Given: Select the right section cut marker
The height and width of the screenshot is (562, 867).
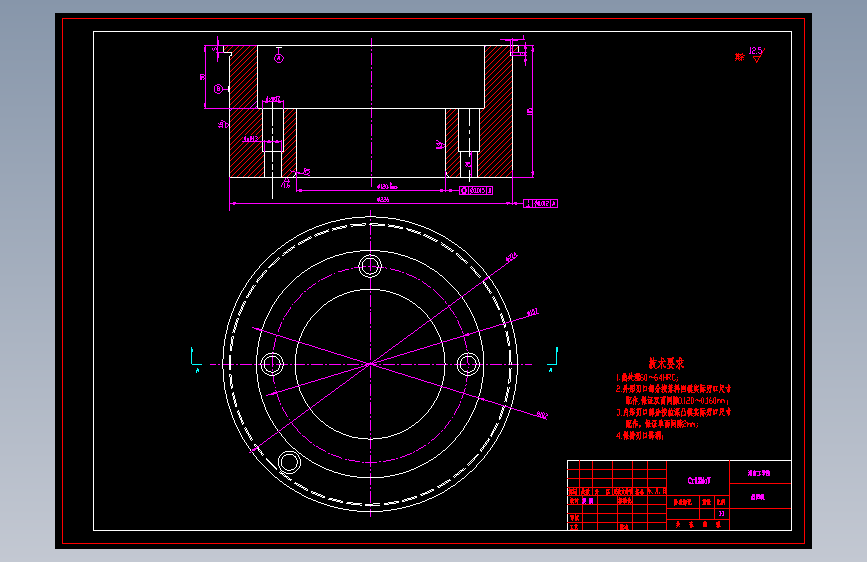Looking at the screenshot, I should coord(553,360).
